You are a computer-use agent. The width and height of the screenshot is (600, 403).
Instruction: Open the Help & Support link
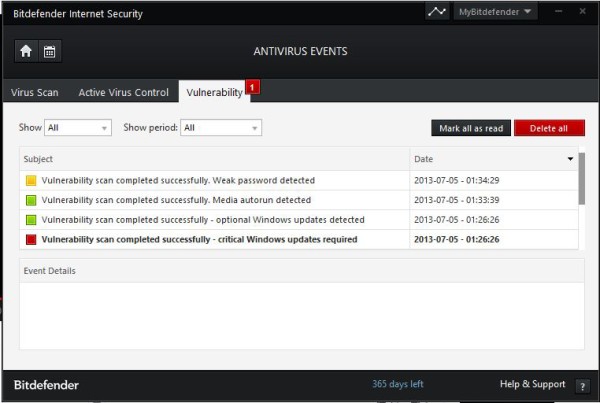[x=532, y=384]
